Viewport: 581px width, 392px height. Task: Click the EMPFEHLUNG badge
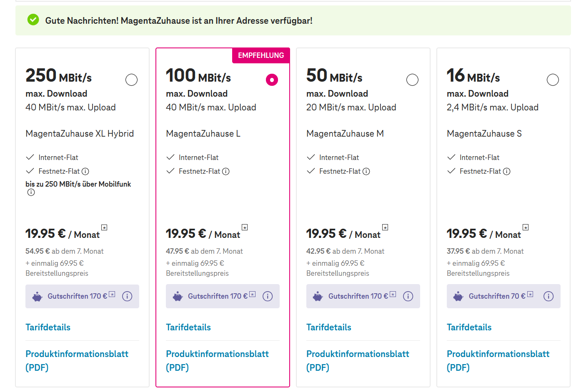261,55
